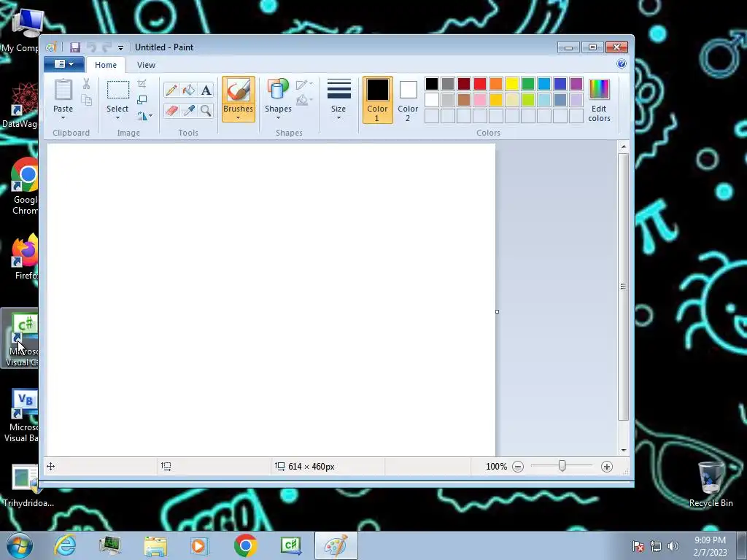Open the Size line thickness dropdown

coord(338,100)
